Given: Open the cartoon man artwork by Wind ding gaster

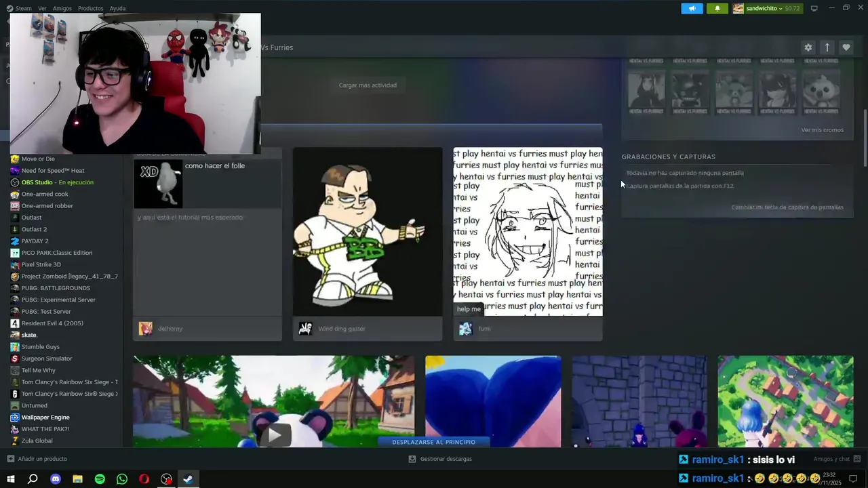Looking at the screenshot, I should (x=368, y=232).
